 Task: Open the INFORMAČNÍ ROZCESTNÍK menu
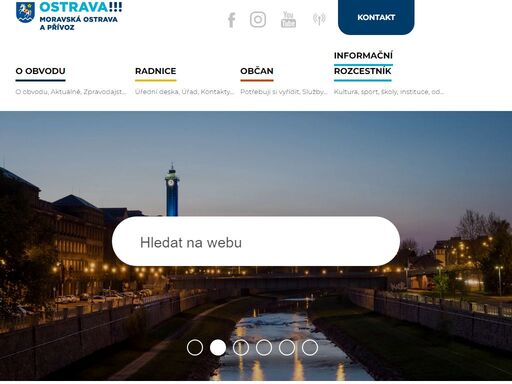(363, 63)
